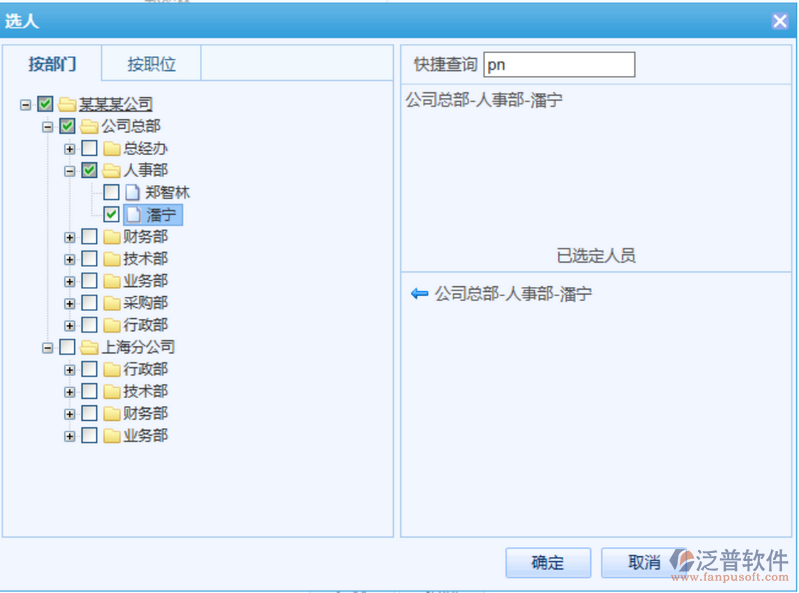
Task: Collapse the 某某某公司 root node
Action: coord(25,105)
